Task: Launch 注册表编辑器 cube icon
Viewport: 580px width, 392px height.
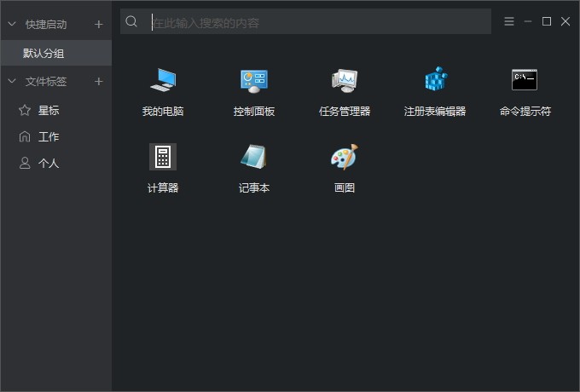Action: click(x=435, y=78)
